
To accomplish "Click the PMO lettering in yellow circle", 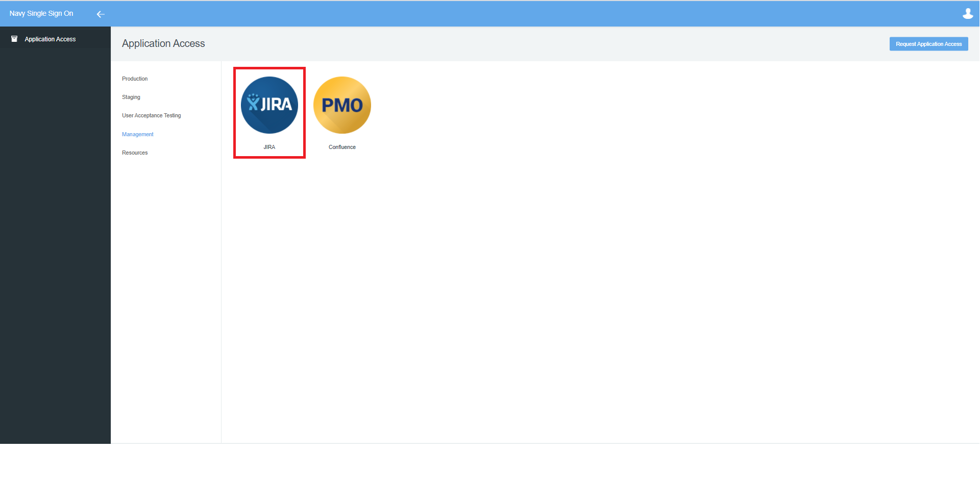I will point(342,106).
